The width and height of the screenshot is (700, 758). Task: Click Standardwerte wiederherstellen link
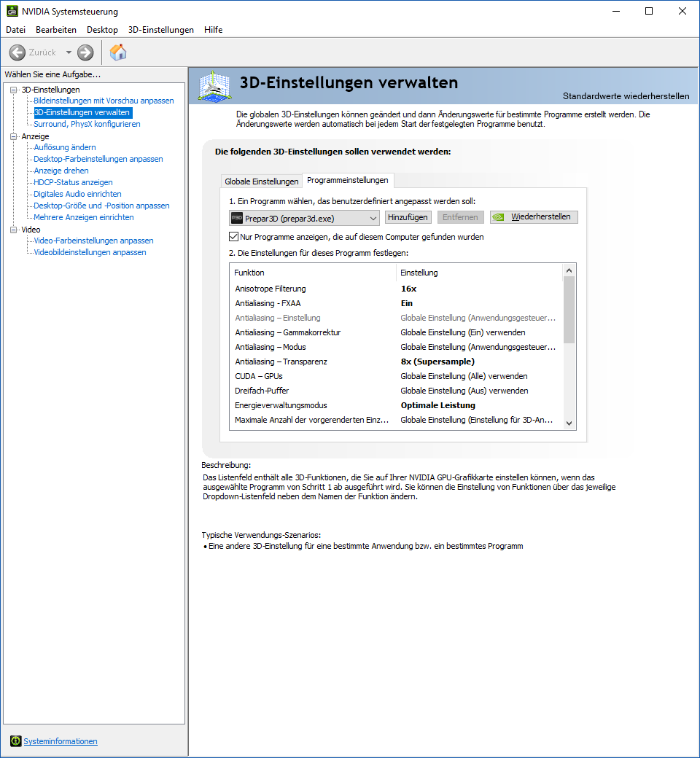click(626, 95)
